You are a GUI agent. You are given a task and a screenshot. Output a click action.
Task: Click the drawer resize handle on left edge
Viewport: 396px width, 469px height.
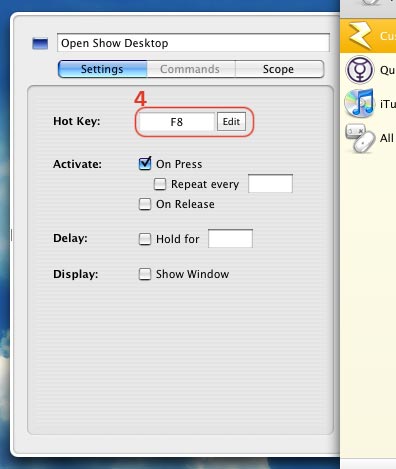tap(12, 235)
